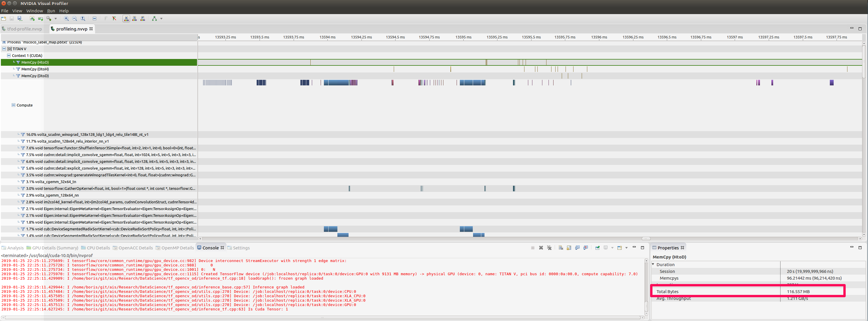Toggle the S color-by-stream toolbar button
This screenshot has height=321, width=868.
134,18
